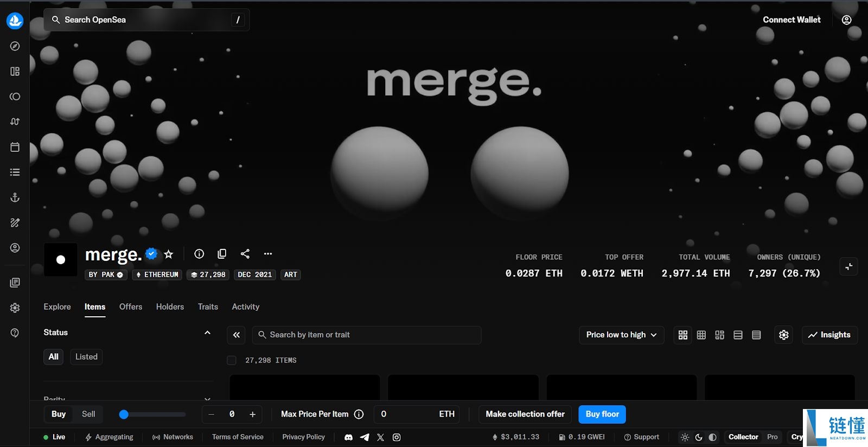Open the anchor Rewards icon in sidebar

click(x=15, y=197)
